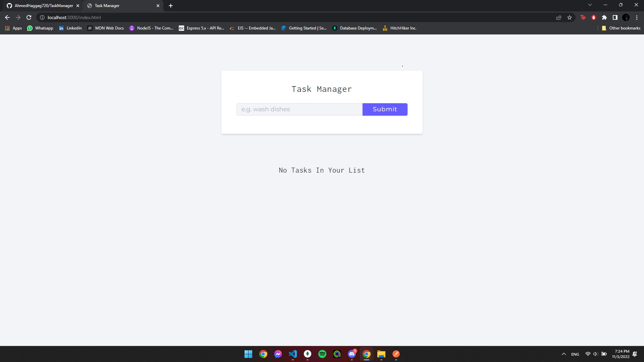Screen dimensions: 644x362
Task: Open Messenger from the taskbar
Action: [278, 354]
